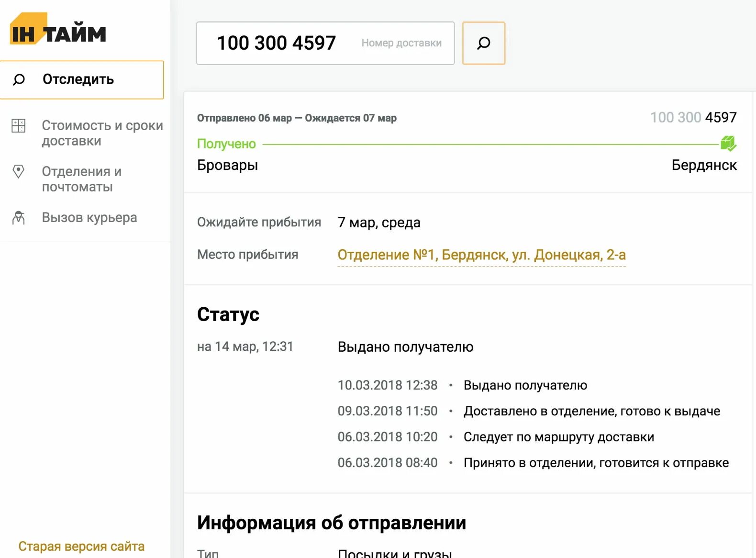Click the green delivered package icon
Viewport: 756px width, 558px height.
click(728, 144)
